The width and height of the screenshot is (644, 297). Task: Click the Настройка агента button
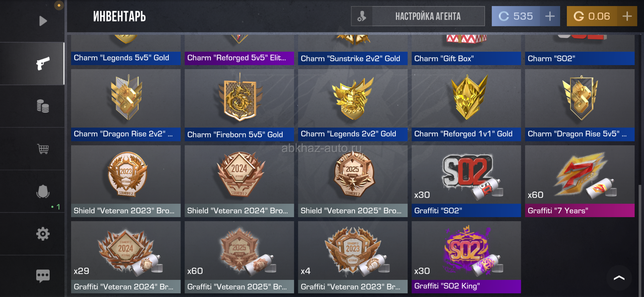tap(428, 16)
